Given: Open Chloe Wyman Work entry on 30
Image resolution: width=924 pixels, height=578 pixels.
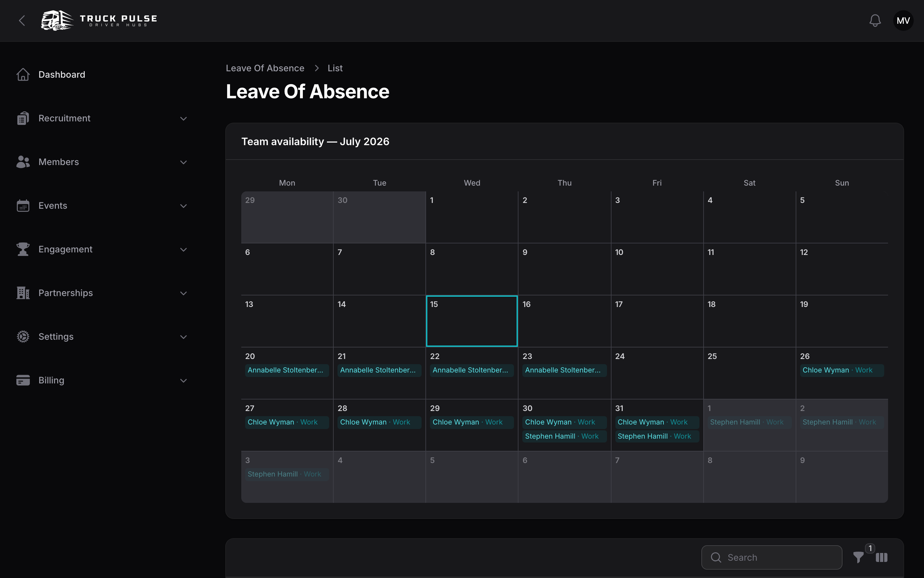Looking at the screenshot, I should click(564, 422).
